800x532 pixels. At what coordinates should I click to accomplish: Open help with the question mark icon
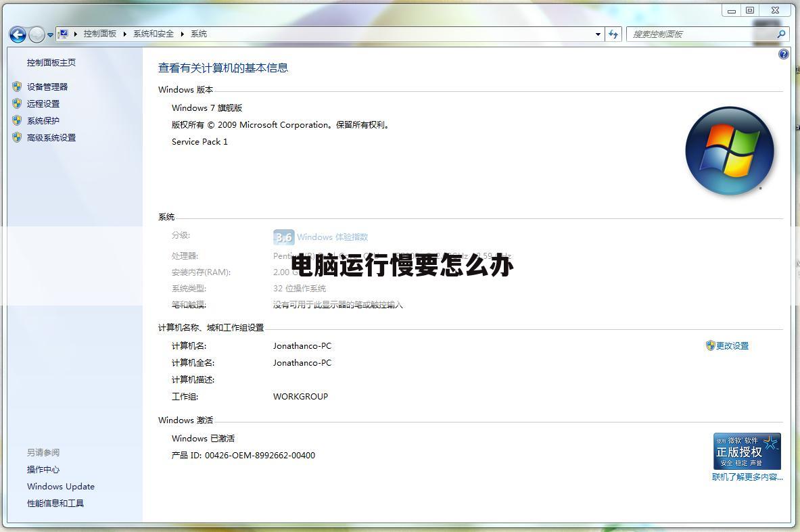click(784, 54)
